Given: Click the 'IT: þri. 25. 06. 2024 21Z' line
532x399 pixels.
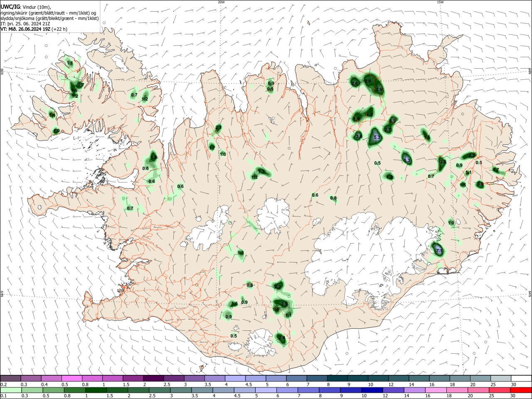Looking at the screenshot, I should 25,24.
